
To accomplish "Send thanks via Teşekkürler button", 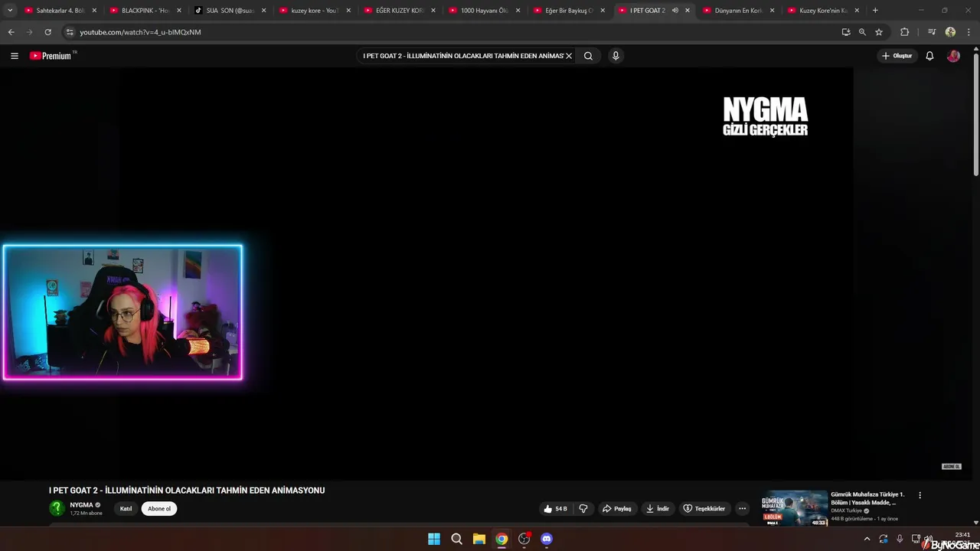I will click(x=704, y=509).
